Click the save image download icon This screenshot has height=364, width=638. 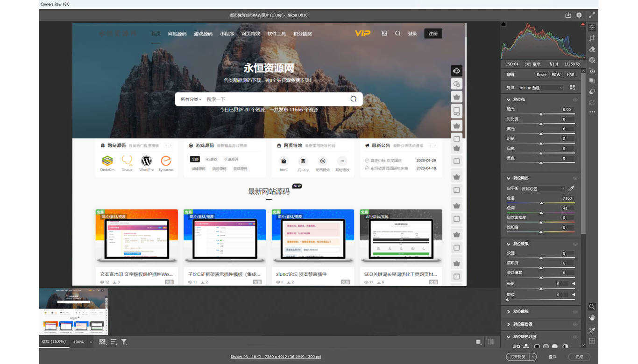coord(568,15)
